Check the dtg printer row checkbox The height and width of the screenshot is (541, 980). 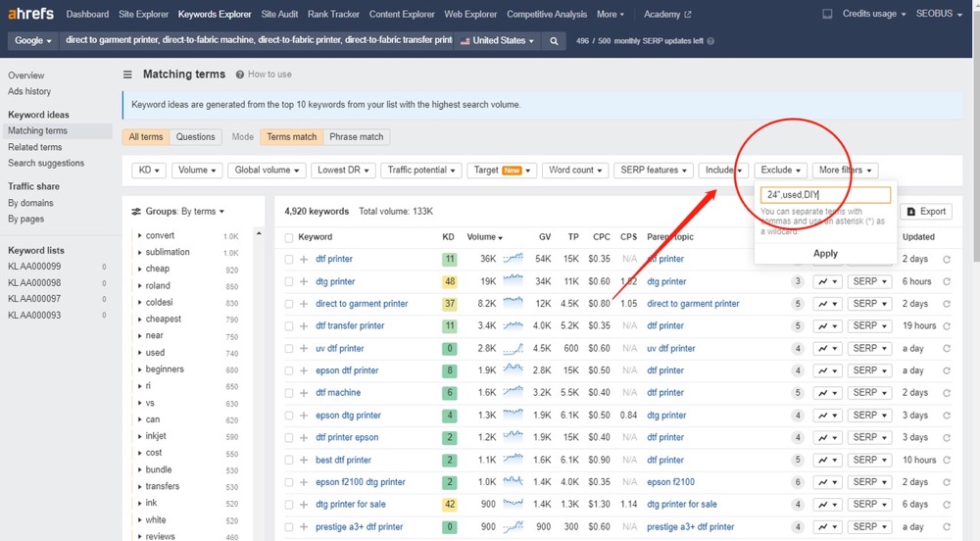[289, 281]
